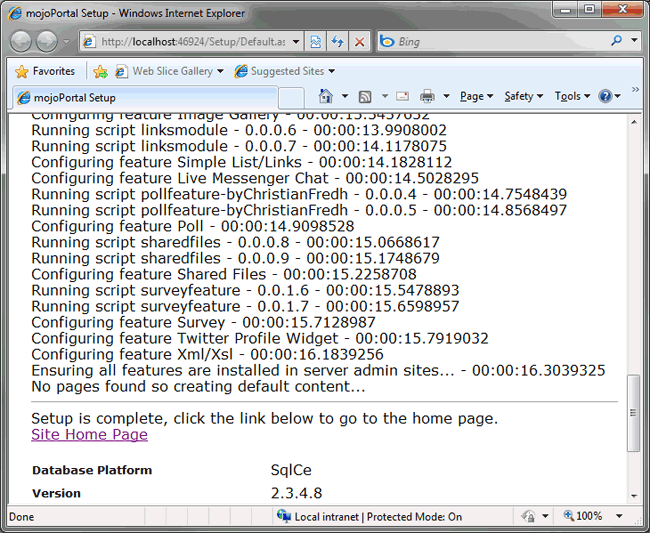The width and height of the screenshot is (650, 533).
Task: Select the mojoPortal Setup tab
Action: (x=140, y=98)
